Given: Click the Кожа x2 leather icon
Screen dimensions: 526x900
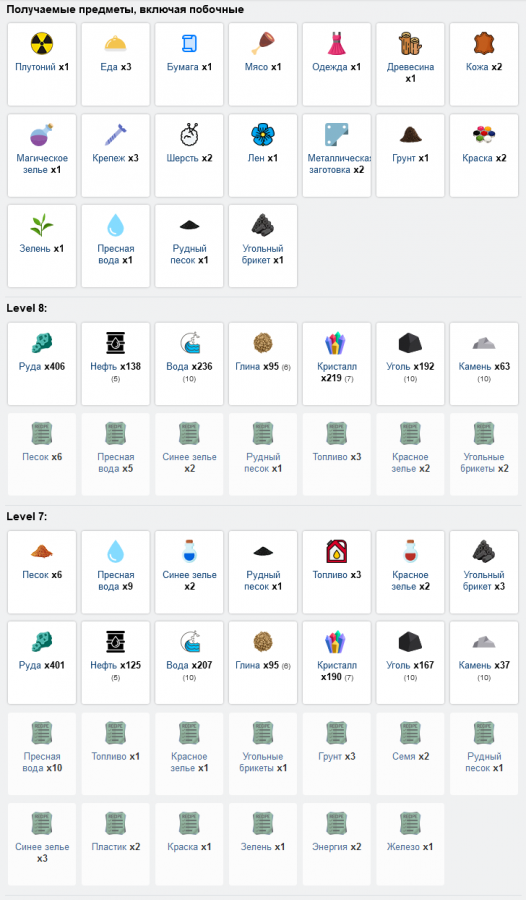Looking at the screenshot, I should 484,44.
